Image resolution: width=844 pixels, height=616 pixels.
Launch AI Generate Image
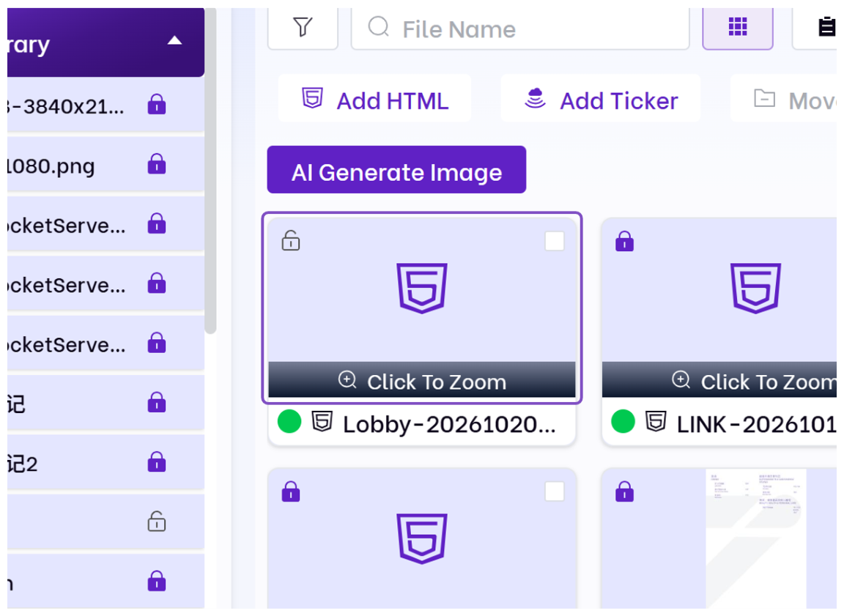pos(396,170)
